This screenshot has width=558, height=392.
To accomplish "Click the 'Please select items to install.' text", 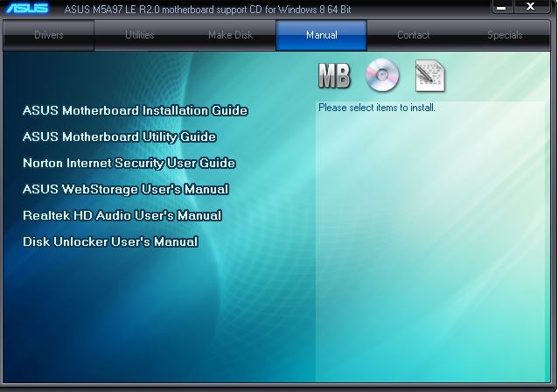I will point(376,108).
